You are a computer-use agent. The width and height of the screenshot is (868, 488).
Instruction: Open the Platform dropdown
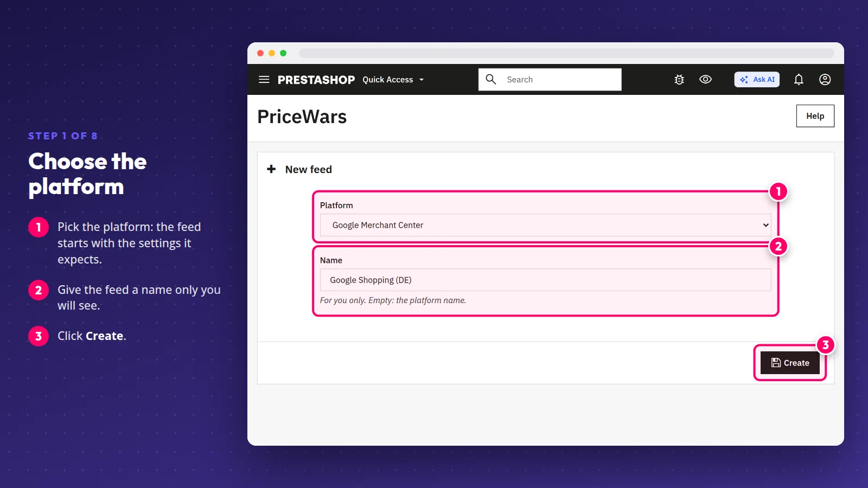[x=545, y=225]
